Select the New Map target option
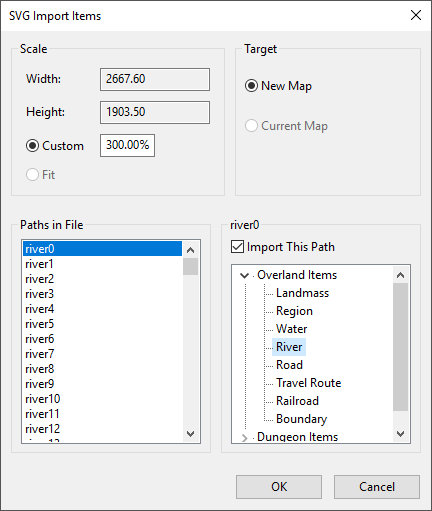Image resolution: width=432 pixels, height=511 pixels. coord(251,86)
